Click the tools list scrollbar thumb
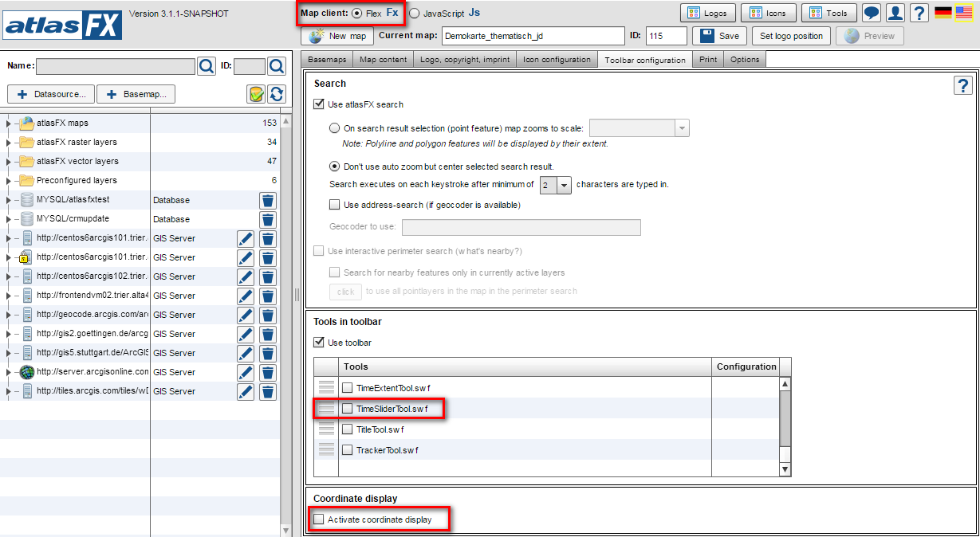 point(785,418)
